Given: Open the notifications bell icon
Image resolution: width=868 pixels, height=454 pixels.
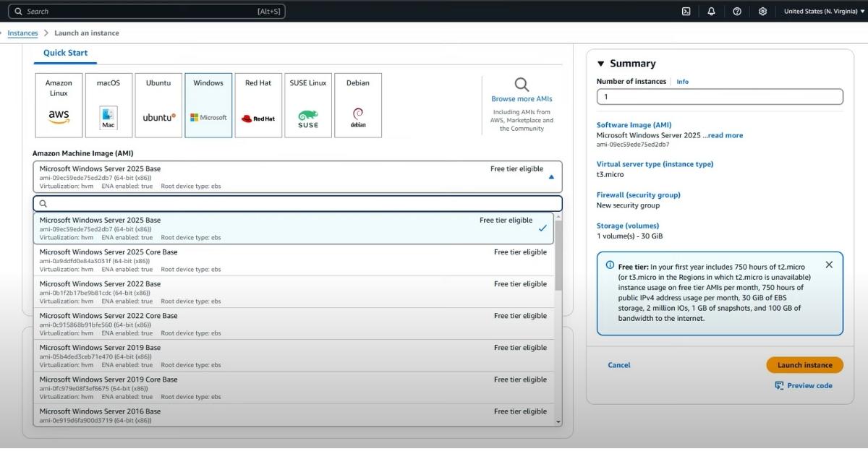Looking at the screenshot, I should (x=711, y=11).
